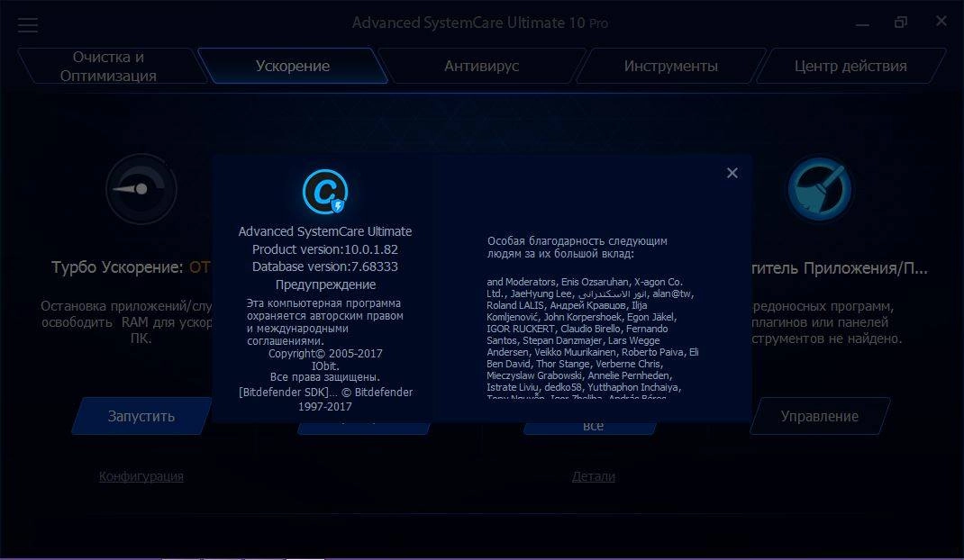This screenshot has height=560, width=964.
Task: Click the Turbo Boost speedometer icon
Action: pyautogui.click(x=141, y=189)
